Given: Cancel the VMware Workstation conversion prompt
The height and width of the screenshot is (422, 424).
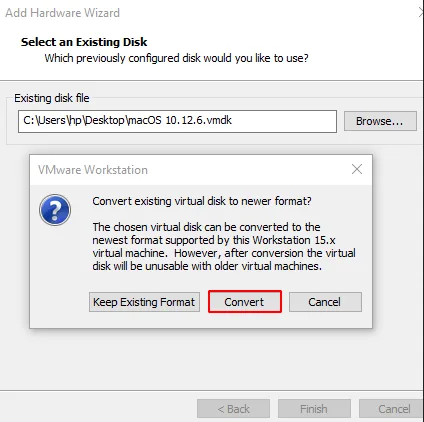Looking at the screenshot, I should click(x=325, y=302).
